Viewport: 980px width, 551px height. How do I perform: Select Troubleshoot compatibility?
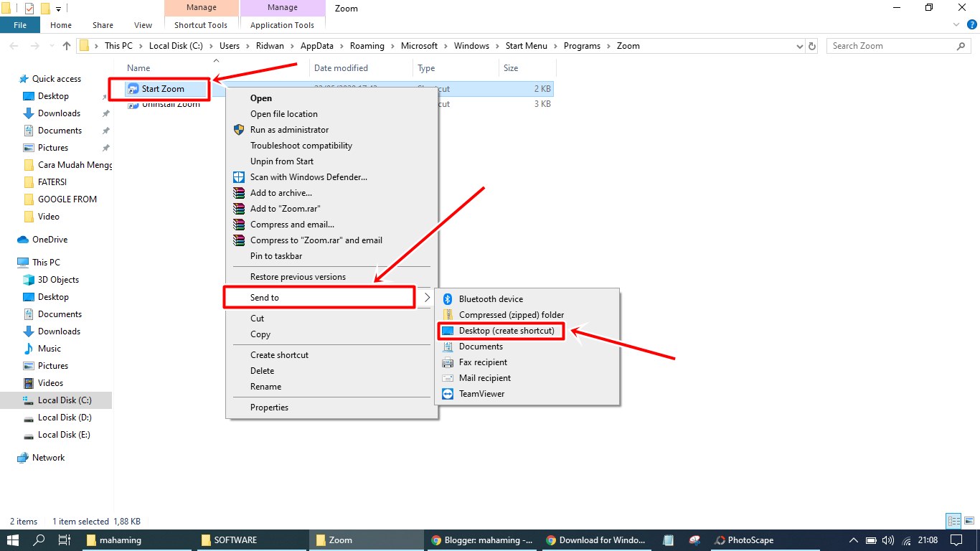pyautogui.click(x=301, y=146)
